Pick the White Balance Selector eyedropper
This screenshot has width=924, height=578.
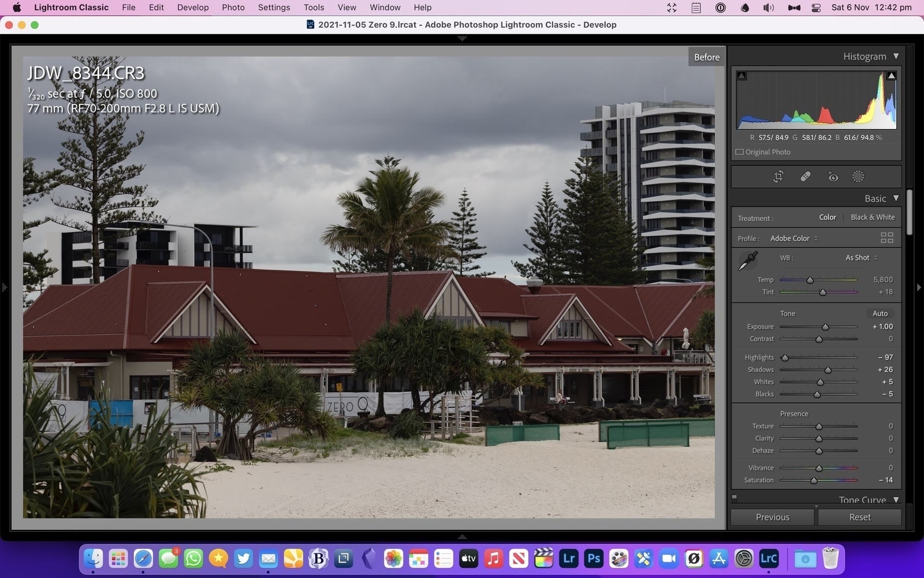pos(747,261)
